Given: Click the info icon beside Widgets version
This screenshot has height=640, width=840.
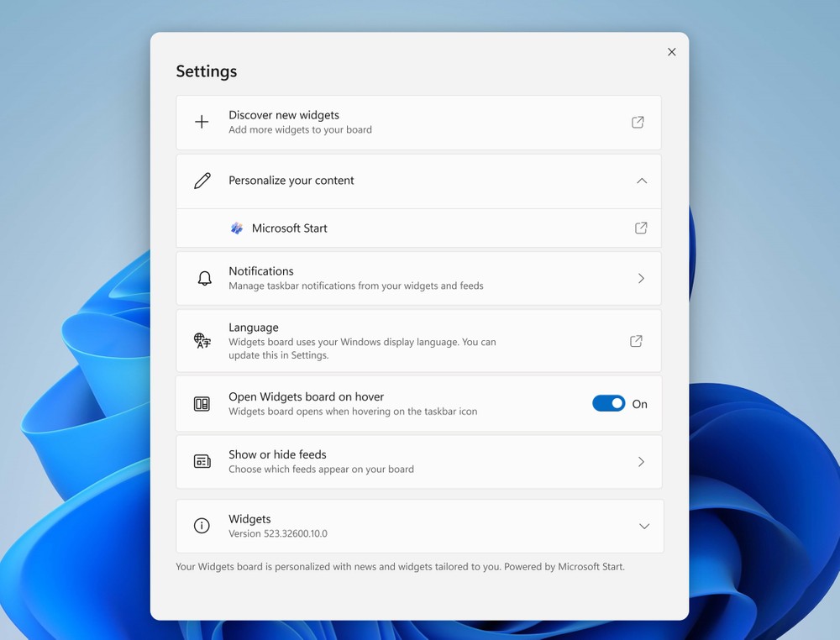Looking at the screenshot, I should (202, 526).
